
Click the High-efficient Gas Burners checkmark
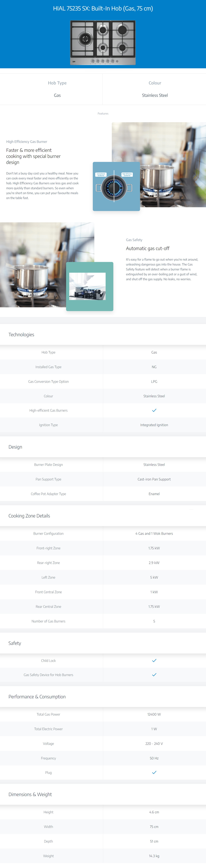tap(154, 410)
